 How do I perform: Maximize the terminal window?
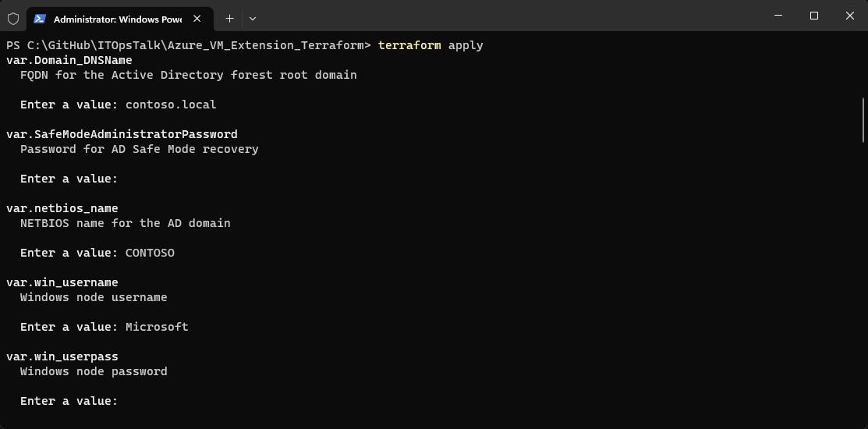coord(814,16)
